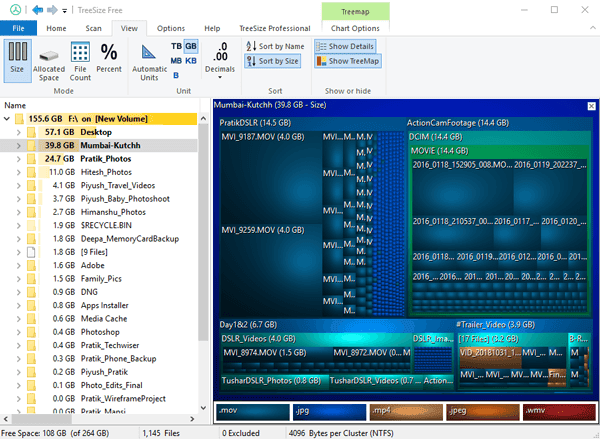
Task: Click the back navigation arrow
Action: click(38, 10)
